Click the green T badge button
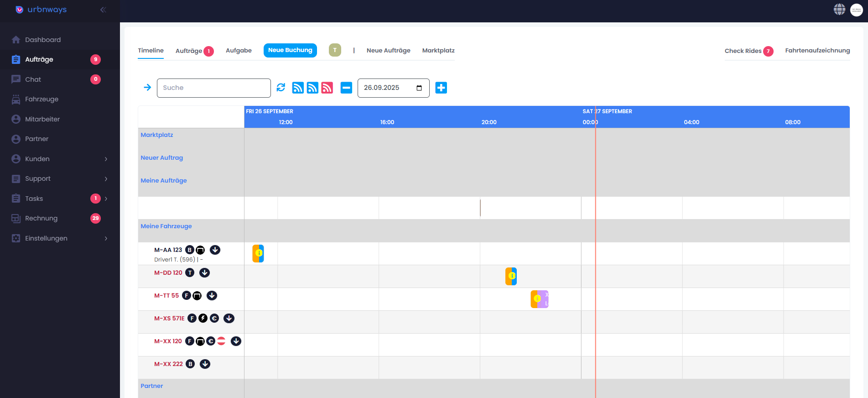 coord(335,50)
